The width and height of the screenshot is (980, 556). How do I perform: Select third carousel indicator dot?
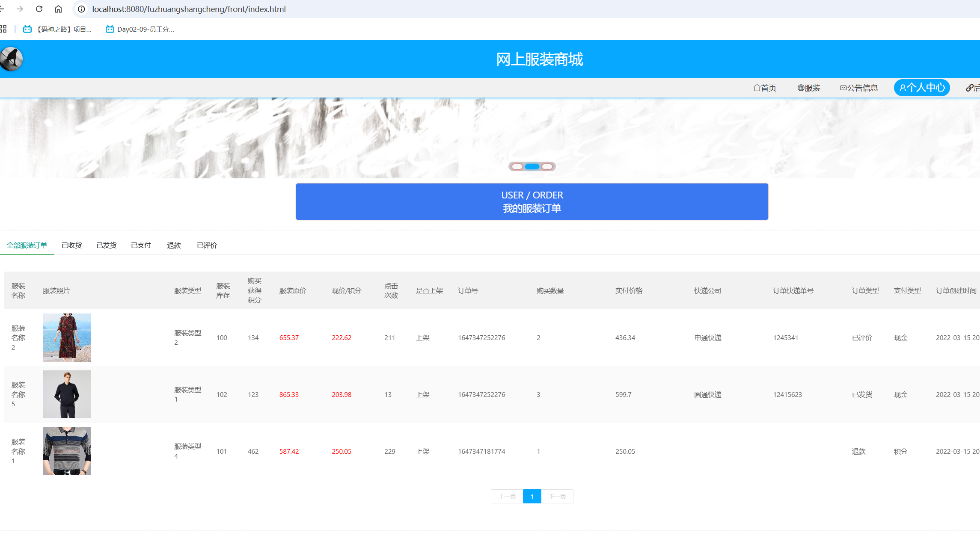coord(547,166)
